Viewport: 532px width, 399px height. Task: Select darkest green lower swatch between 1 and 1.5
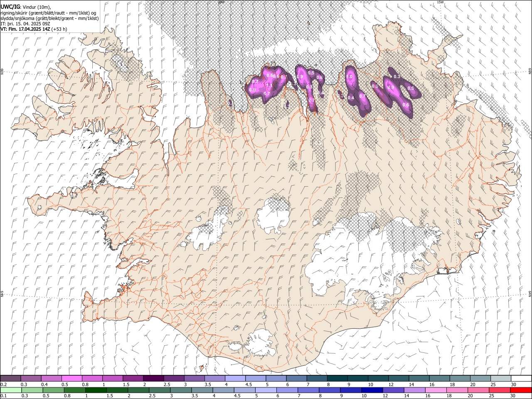(96, 390)
